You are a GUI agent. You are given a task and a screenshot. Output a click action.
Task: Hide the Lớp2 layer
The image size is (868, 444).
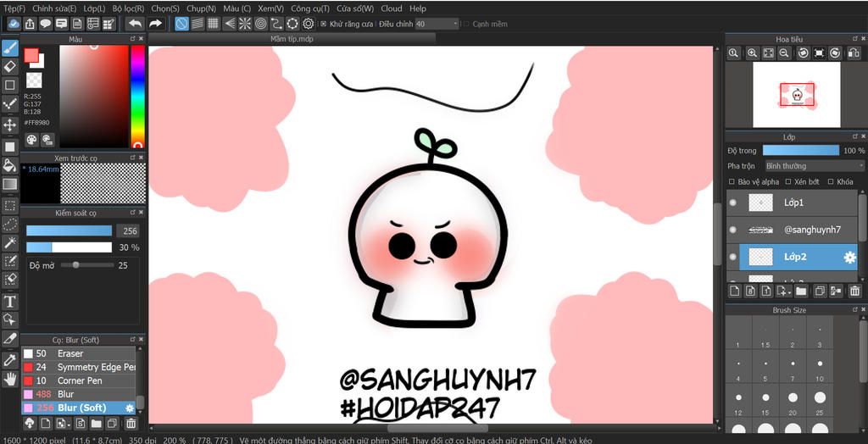[x=733, y=257]
